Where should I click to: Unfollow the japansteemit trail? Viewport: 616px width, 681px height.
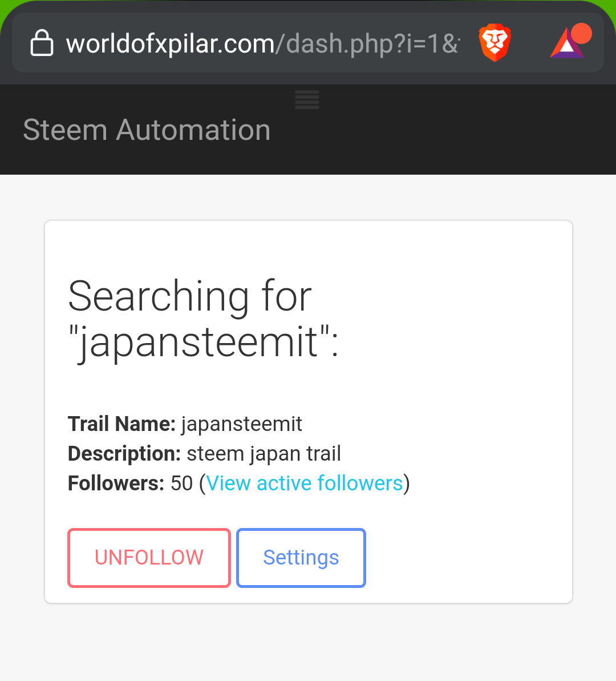coord(149,558)
